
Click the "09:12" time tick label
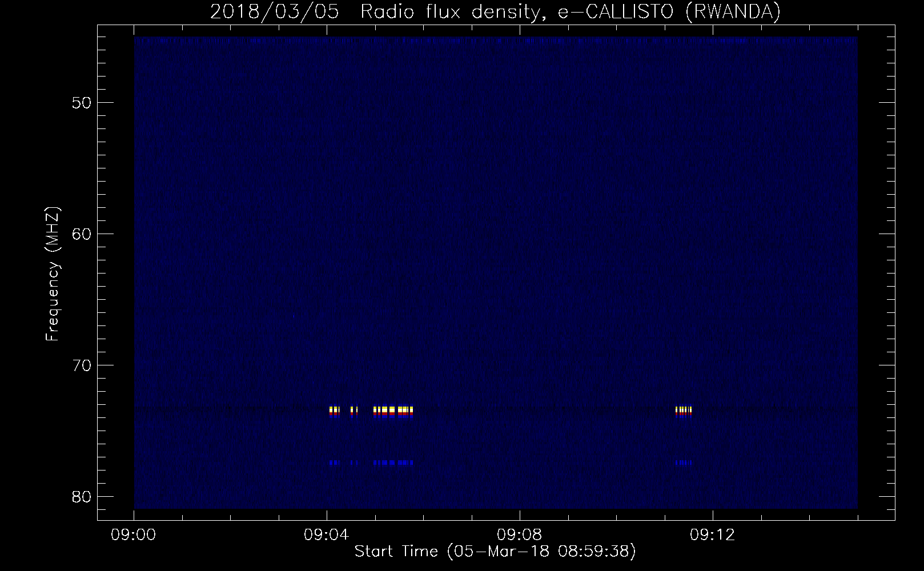(713, 535)
